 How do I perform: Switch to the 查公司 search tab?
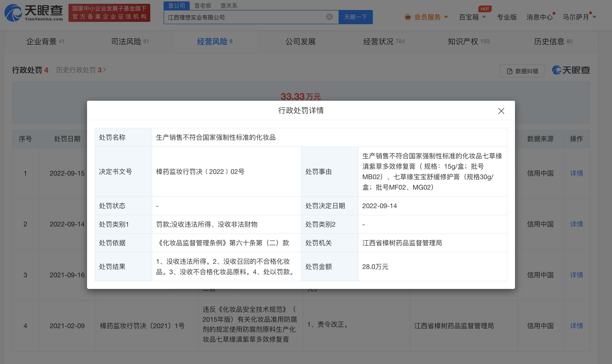[176, 5]
